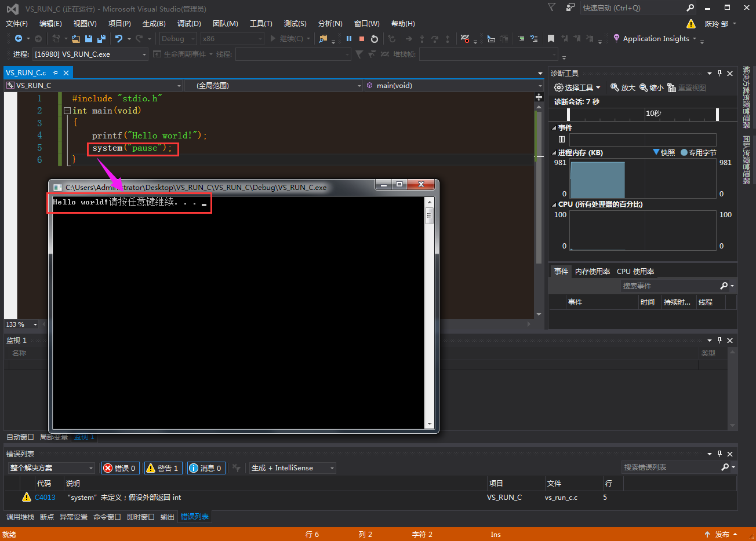The image size is (756, 541).
Task: Open the Solution Explorer side tab
Action: 747,97
